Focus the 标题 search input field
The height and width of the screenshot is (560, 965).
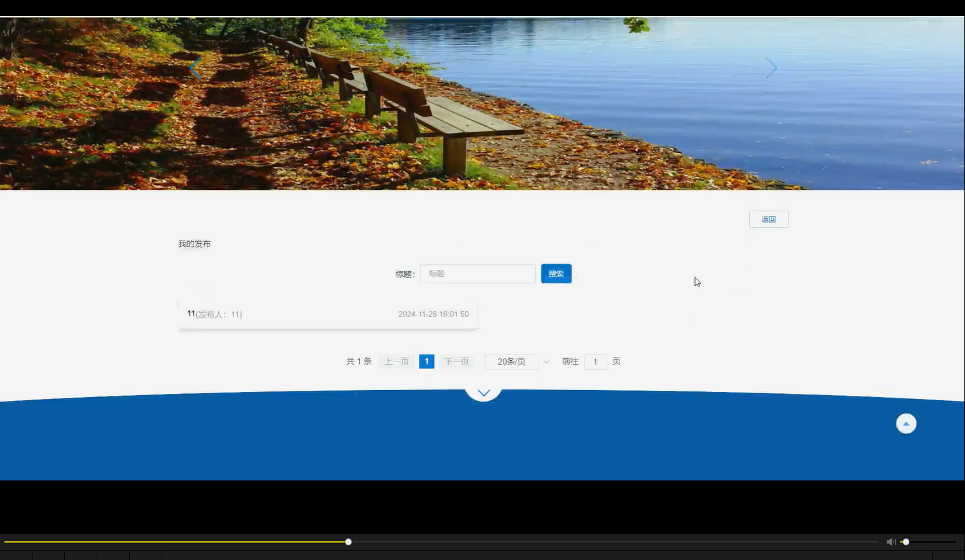pyautogui.click(x=478, y=274)
